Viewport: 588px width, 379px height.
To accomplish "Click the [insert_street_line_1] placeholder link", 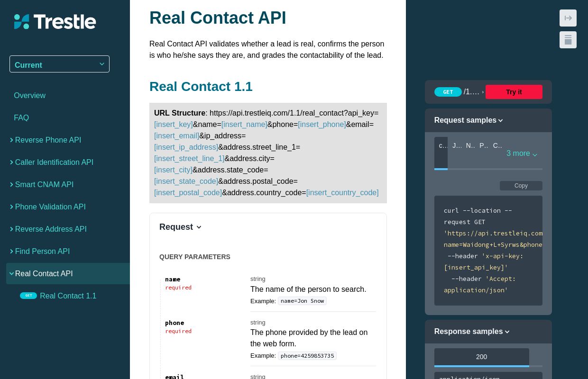I will tap(189, 159).
